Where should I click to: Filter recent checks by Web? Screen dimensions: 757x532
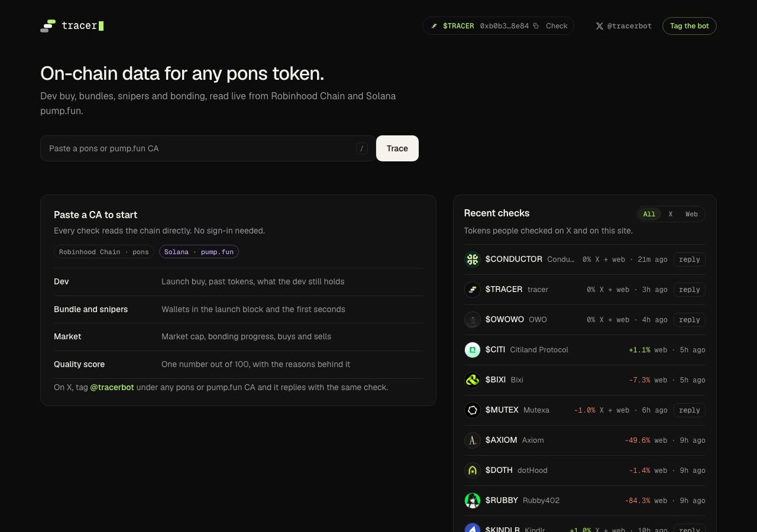tap(691, 214)
